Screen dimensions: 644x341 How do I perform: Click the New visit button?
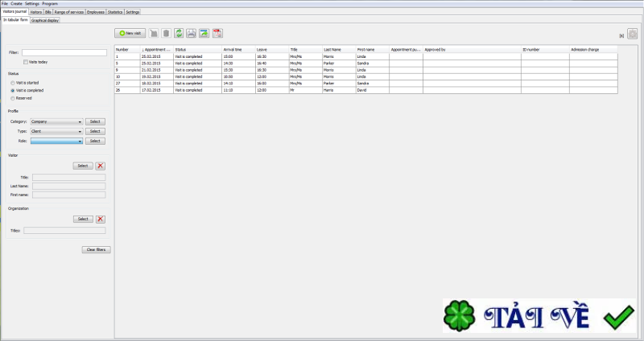pyautogui.click(x=130, y=33)
